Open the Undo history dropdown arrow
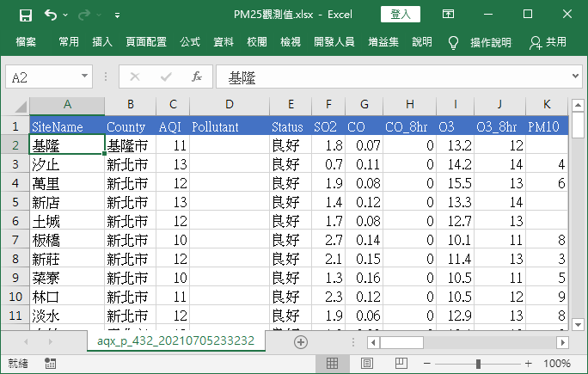588x374 pixels. click(65, 15)
